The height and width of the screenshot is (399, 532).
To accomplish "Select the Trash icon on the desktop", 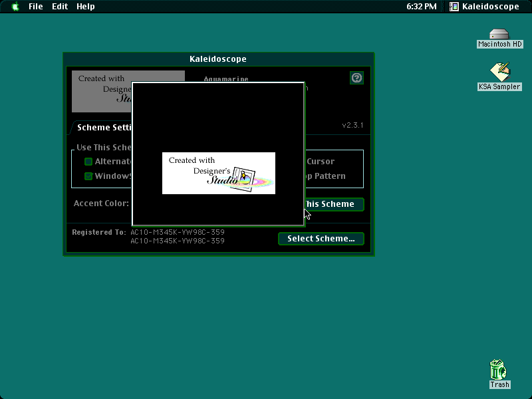I will (x=499, y=374).
